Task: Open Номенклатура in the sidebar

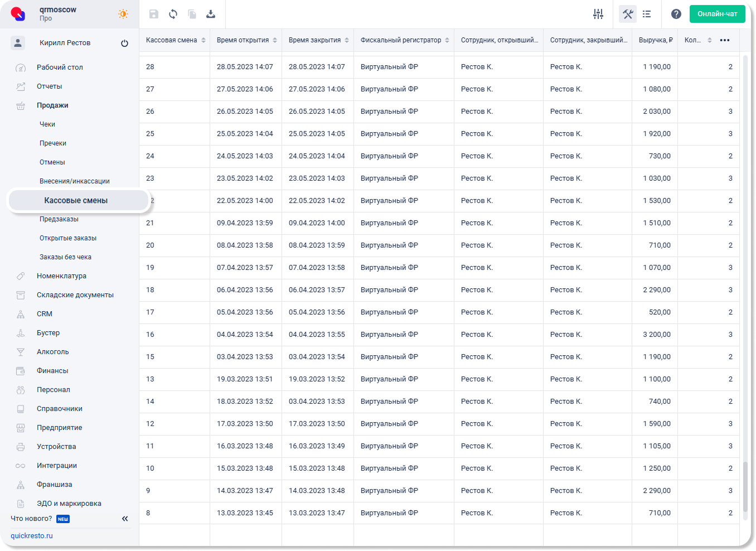Action: (61, 276)
